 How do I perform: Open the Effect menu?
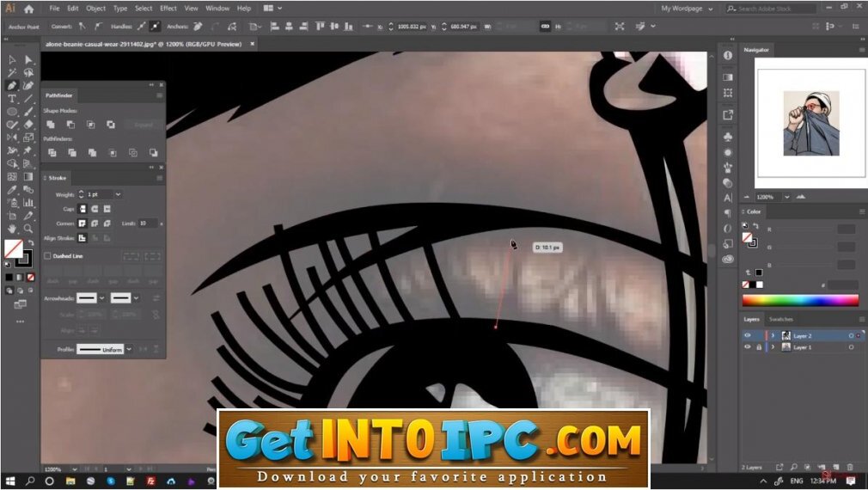click(168, 9)
